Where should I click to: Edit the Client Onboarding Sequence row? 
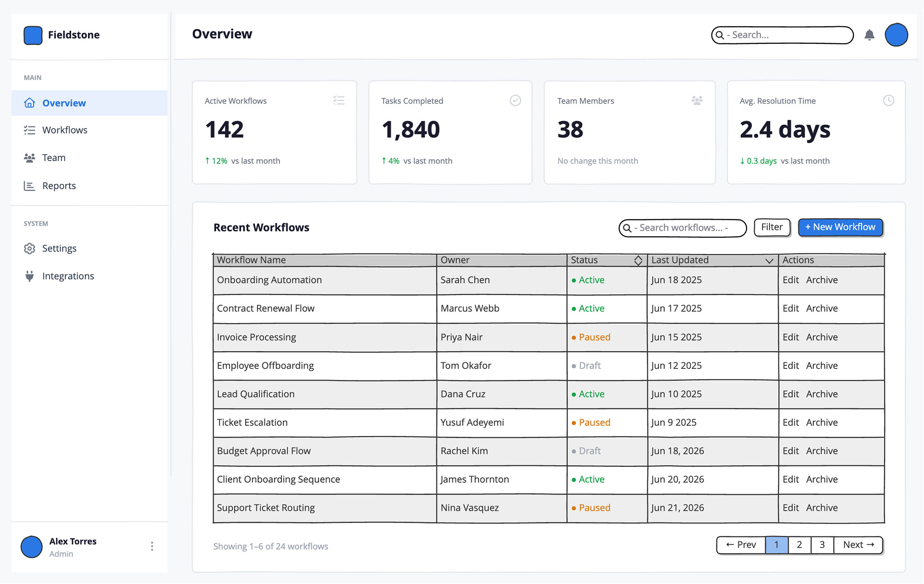790,480
